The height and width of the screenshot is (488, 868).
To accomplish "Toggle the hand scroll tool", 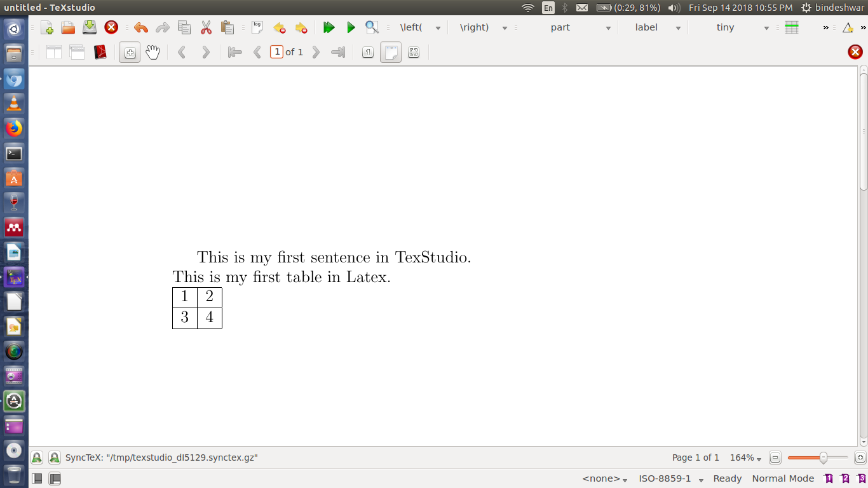I will [153, 52].
